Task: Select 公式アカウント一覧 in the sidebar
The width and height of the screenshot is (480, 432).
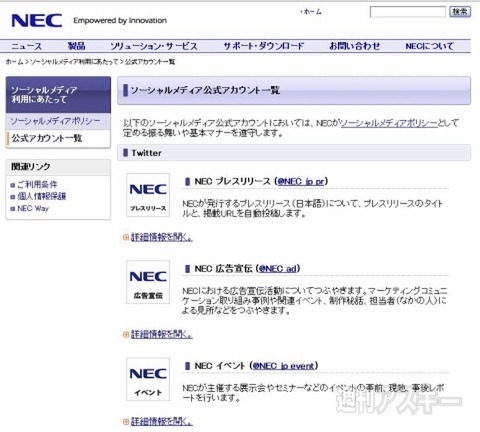Action: pos(47,138)
